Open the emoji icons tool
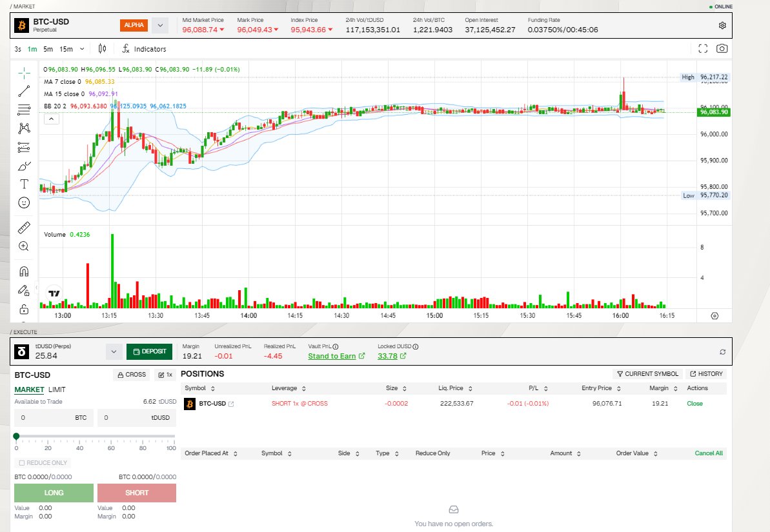This screenshot has height=532, width=770. pyautogui.click(x=24, y=202)
